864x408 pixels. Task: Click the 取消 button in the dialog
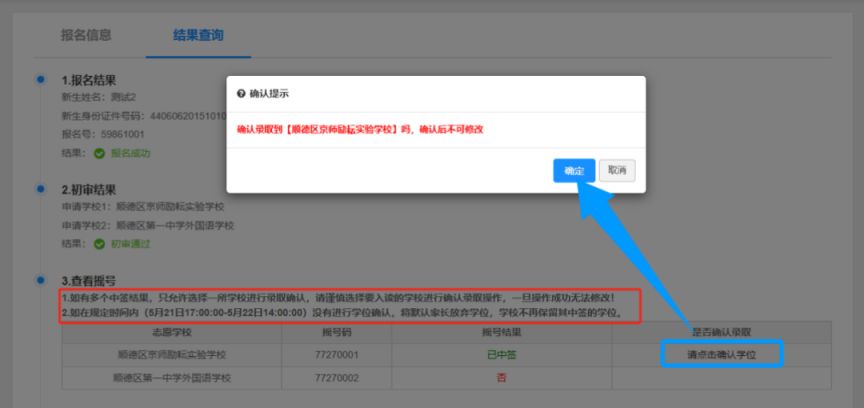point(617,170)
